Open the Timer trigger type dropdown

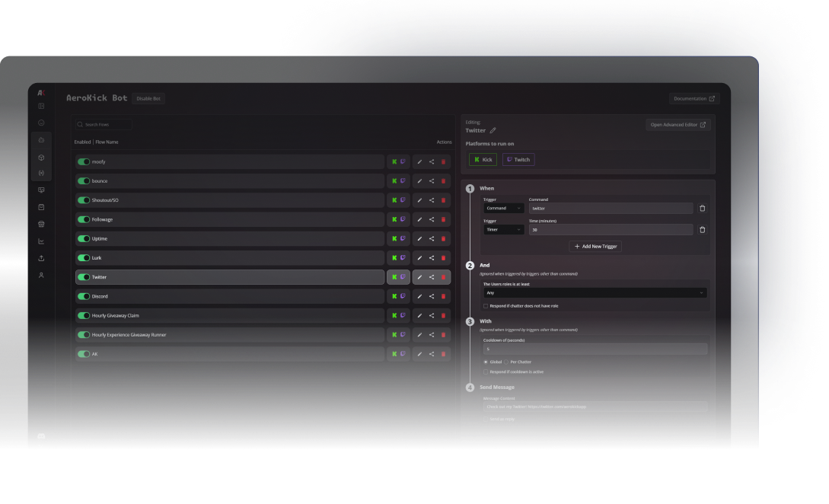503,229
